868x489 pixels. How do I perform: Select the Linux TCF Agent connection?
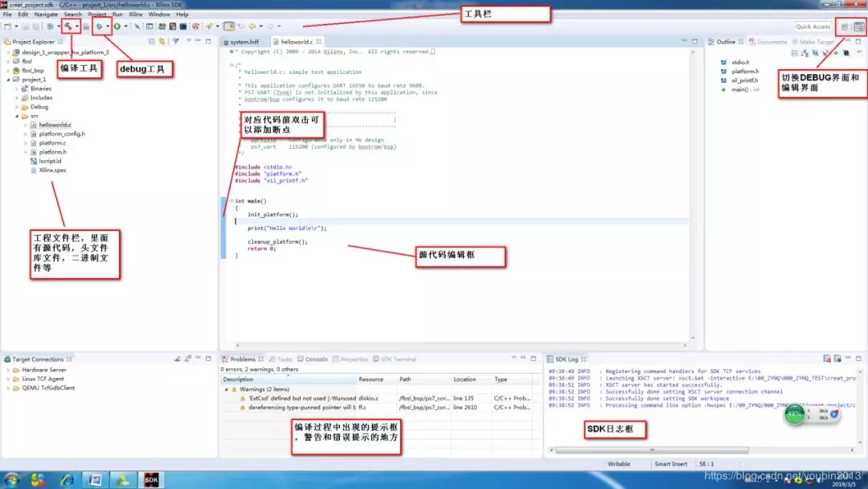[43, 380]
